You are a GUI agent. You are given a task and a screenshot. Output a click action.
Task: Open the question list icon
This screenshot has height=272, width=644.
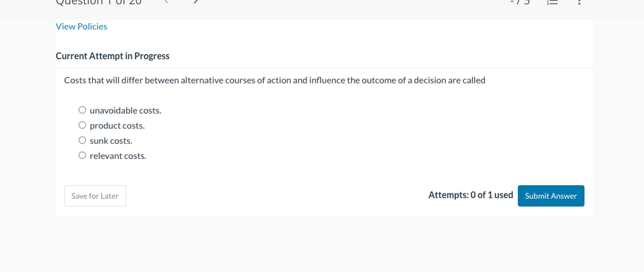[552, 2]
